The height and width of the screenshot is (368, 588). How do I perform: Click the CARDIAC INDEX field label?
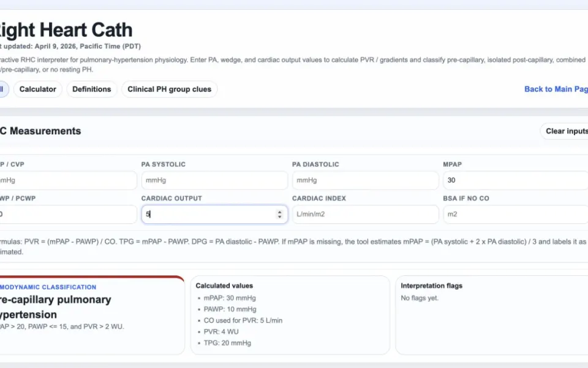point(318,198)
